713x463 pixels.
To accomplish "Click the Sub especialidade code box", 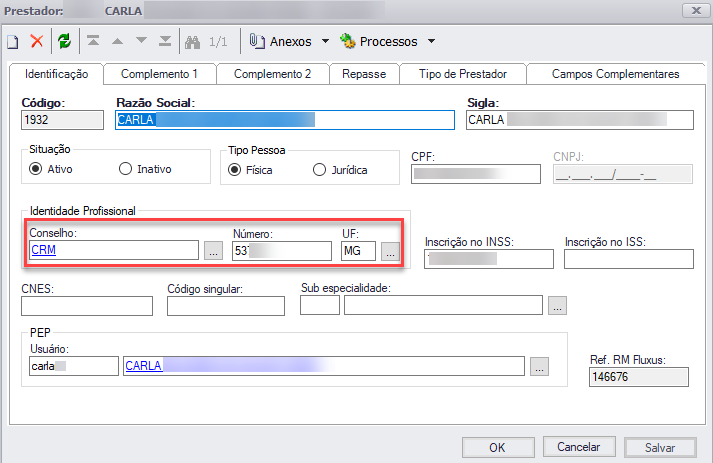I will pyautogui.click(x=320, y=305).
